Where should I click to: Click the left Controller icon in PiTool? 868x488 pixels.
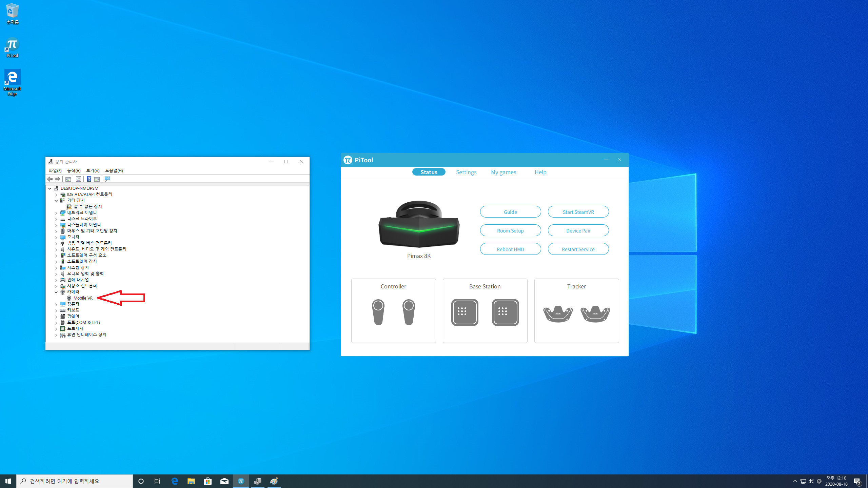[378, 312]
